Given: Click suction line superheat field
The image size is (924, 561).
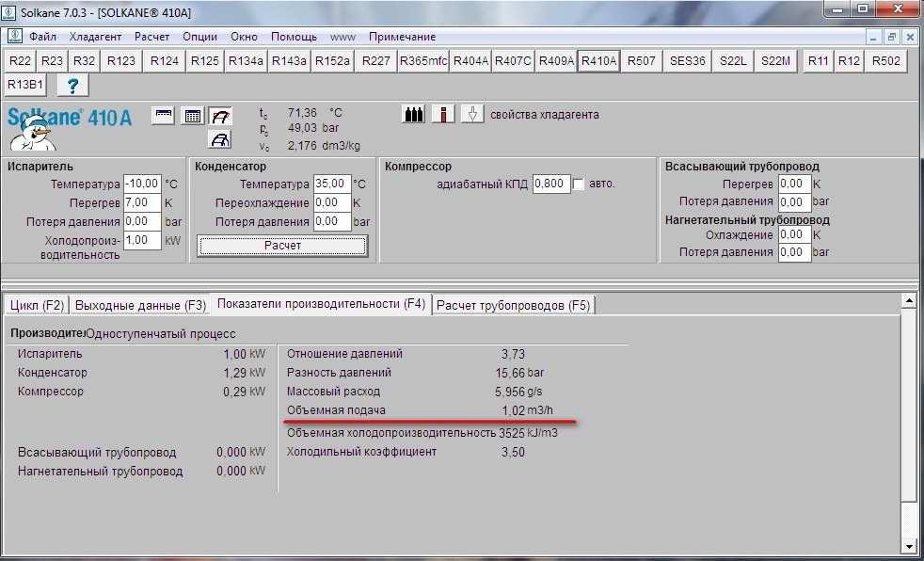Looking at the screenshot, I should coord(795,184).
